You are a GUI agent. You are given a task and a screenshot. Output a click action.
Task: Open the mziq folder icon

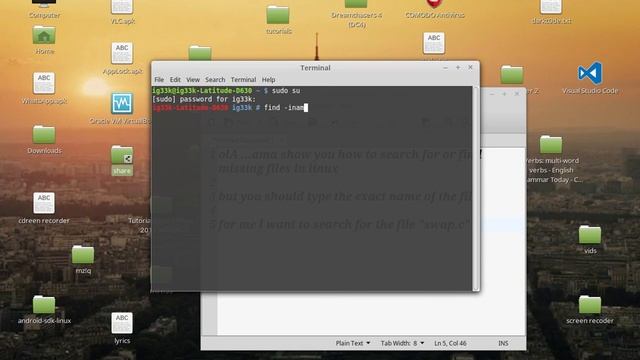83,255
